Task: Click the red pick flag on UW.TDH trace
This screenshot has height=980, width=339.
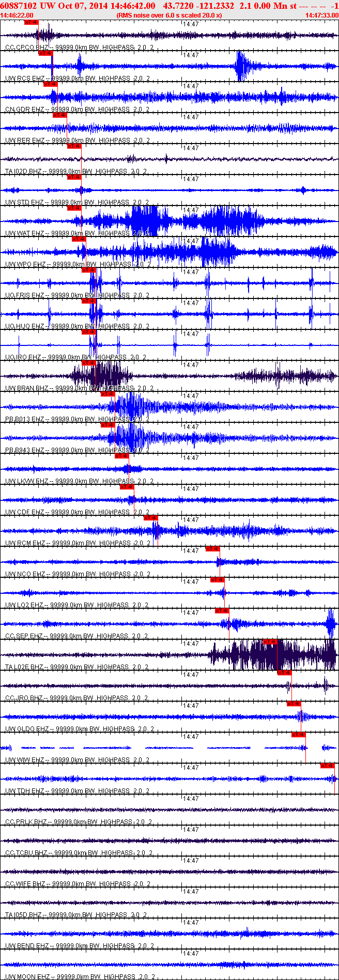Action: tap(327, 766)
